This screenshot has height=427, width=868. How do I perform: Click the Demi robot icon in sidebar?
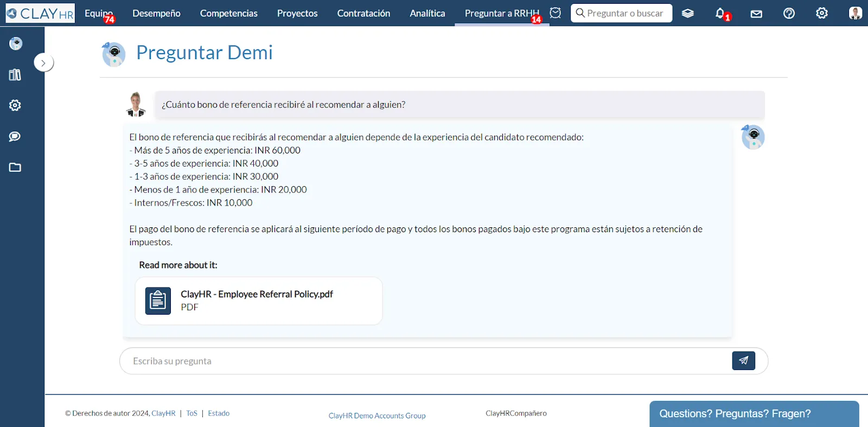(16, 43)
